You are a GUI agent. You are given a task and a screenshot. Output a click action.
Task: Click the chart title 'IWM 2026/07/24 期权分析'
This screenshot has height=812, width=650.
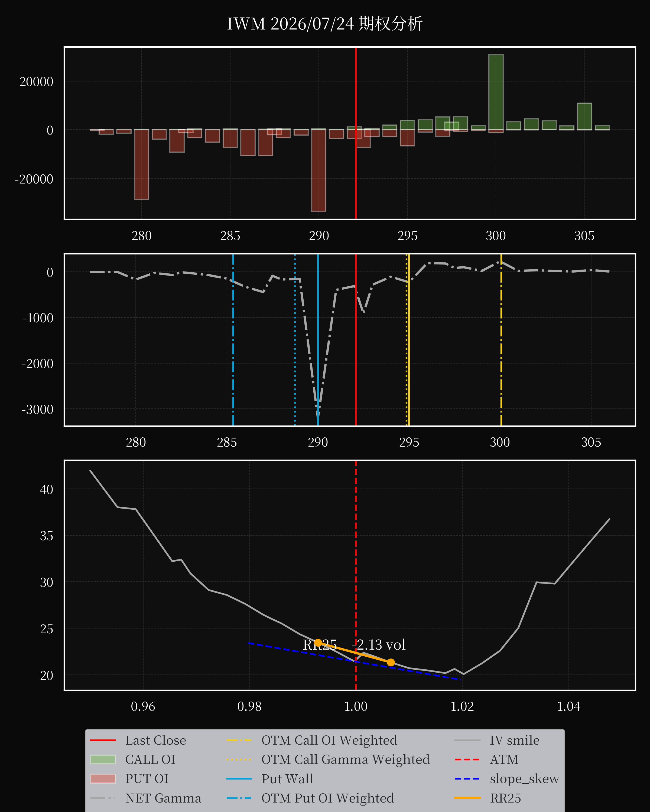coord(325,24)
